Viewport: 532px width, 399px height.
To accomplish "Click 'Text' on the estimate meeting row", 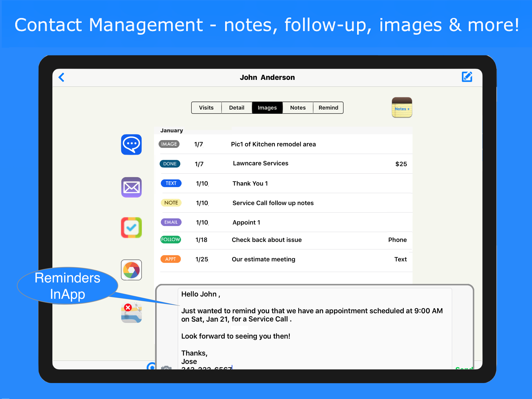I will coord(400,259).
